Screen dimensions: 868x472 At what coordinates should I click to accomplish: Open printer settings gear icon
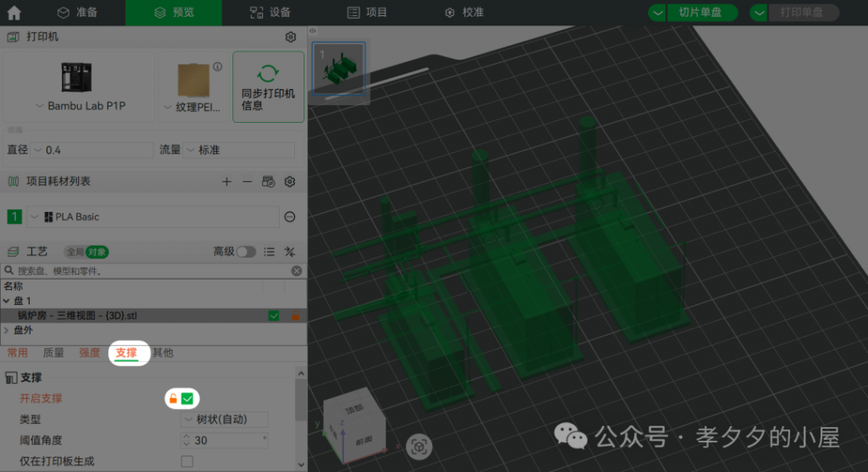(x=290, y=37)
